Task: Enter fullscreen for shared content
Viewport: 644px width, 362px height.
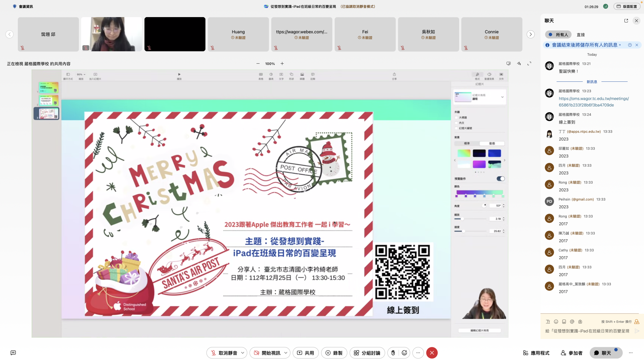Action: click(529, 64)
